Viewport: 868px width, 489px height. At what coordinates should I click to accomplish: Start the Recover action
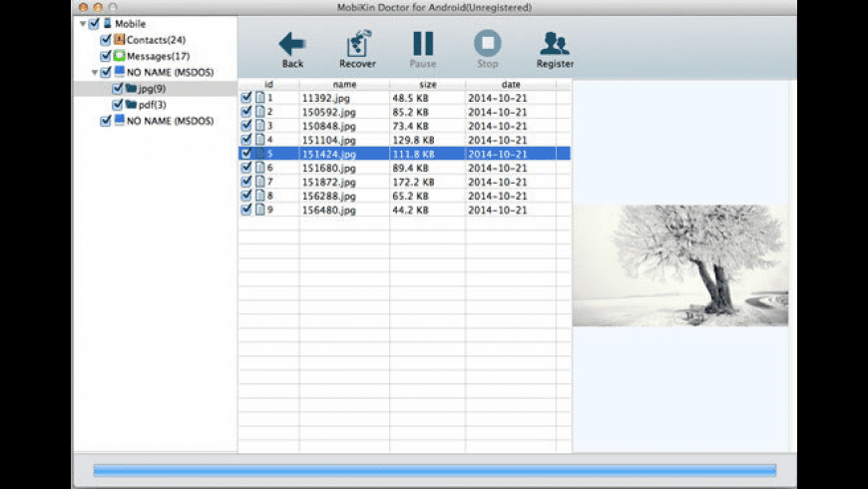357,49
